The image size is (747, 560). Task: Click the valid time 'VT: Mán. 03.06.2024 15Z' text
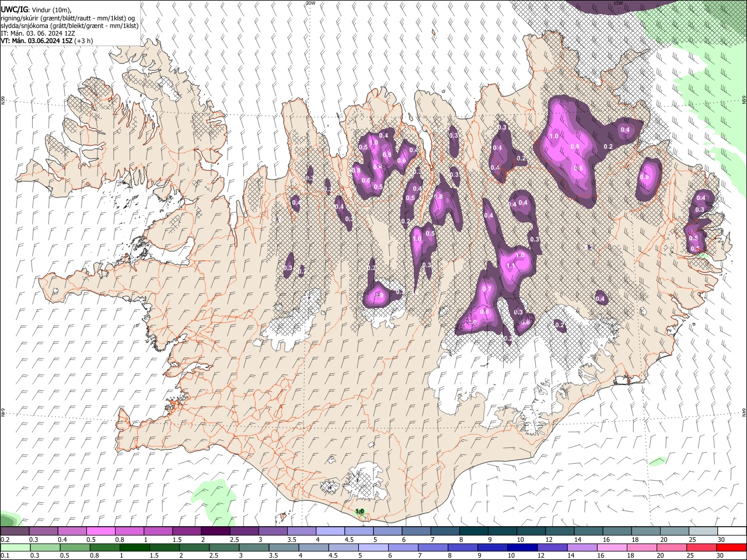36,41
